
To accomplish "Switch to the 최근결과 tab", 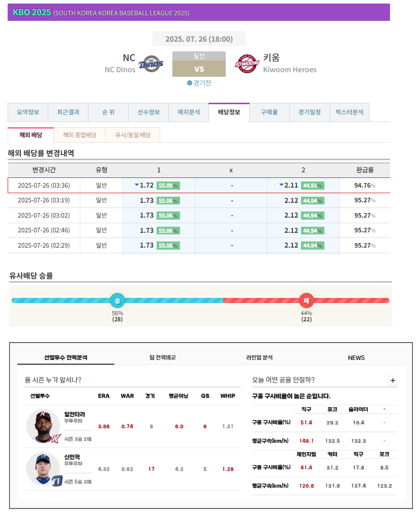I will [x=68, y=112].
